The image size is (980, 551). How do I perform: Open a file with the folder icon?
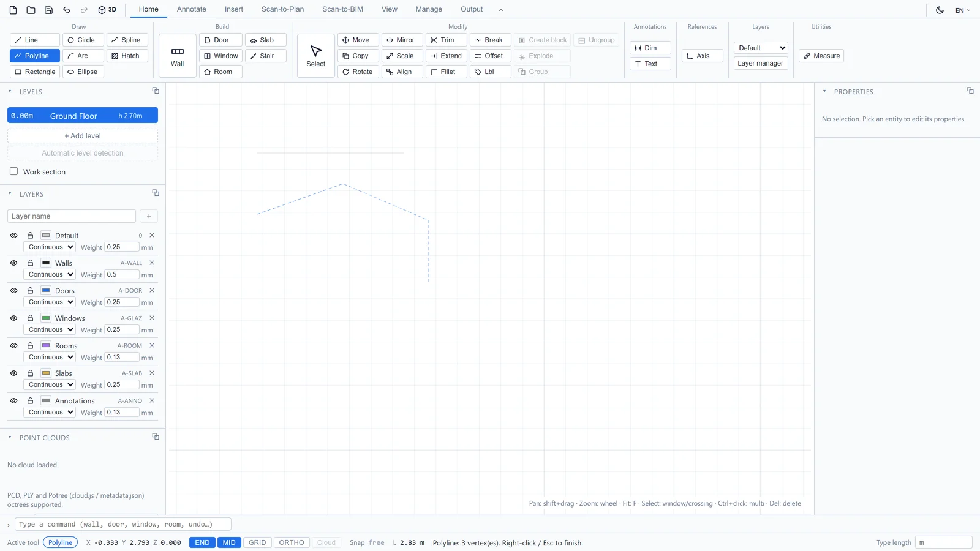(x=31, y=10)
